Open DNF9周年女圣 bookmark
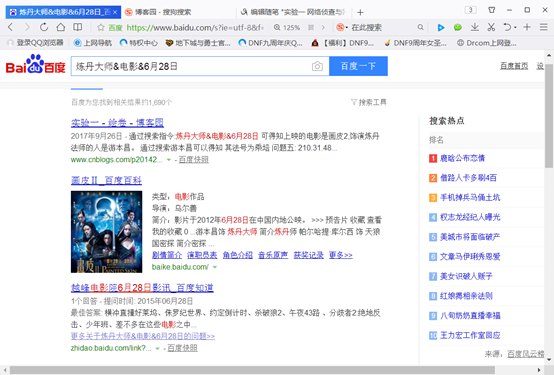This screenshot has width=554, height=375. (416, 43)
